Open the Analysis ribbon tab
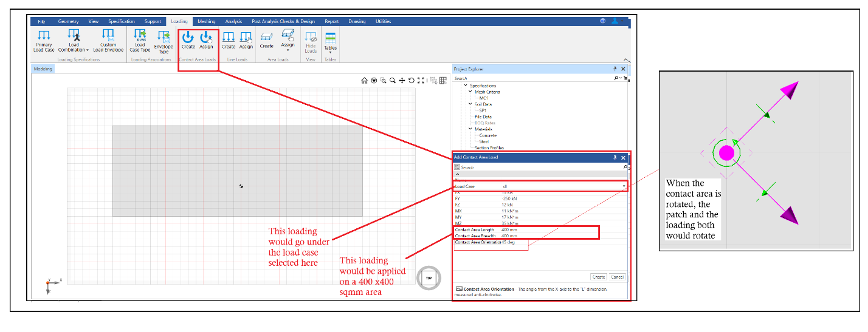 [x=233, y=21]
